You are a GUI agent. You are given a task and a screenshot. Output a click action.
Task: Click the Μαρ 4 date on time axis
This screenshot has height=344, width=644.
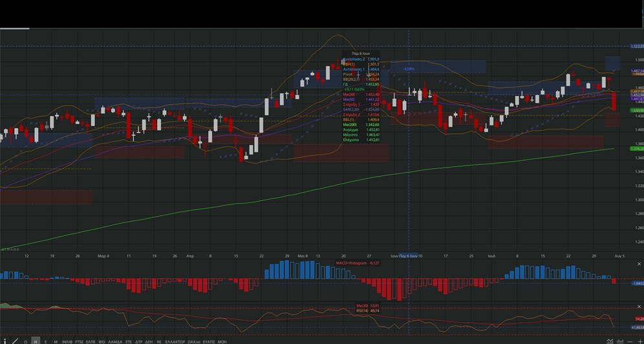coord(103,256)
